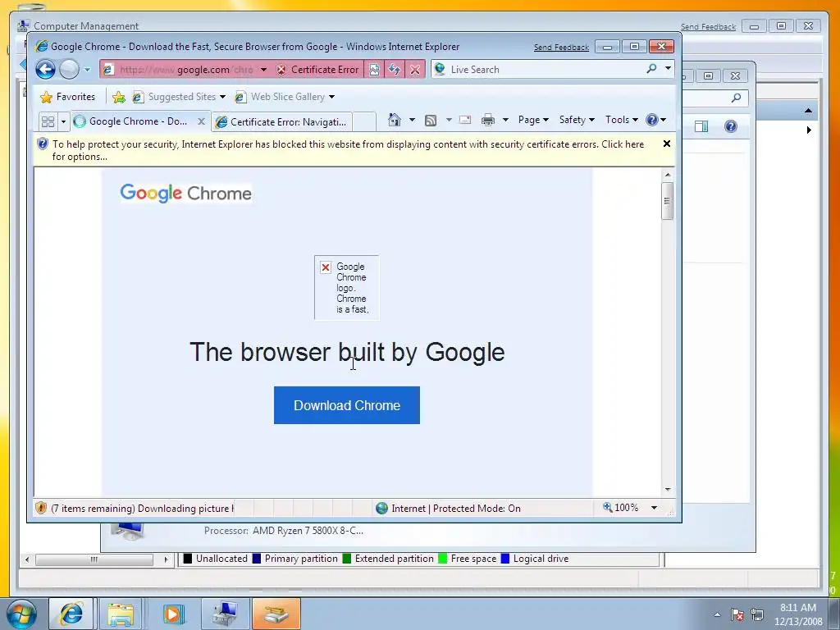Image resolution: width=840 pixels, height=630 pixels.
Task: Open the Tools menu
Action: [622, 120]
